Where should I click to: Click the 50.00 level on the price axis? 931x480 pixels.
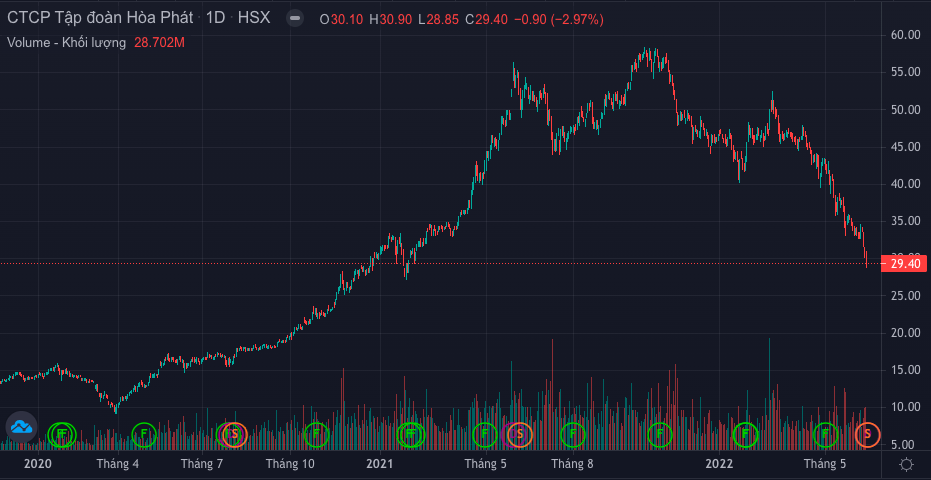pyautogui.click(x=904, y=110)
